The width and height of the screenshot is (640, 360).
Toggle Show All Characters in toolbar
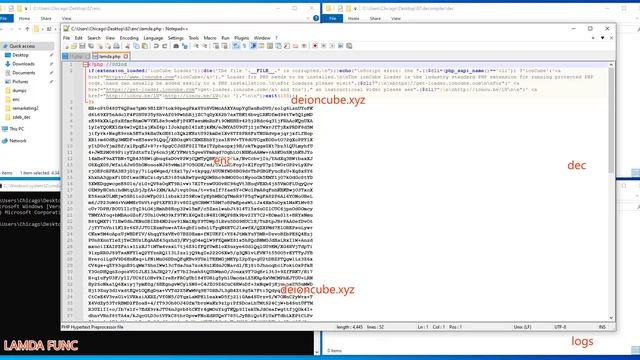click(244, 46)
